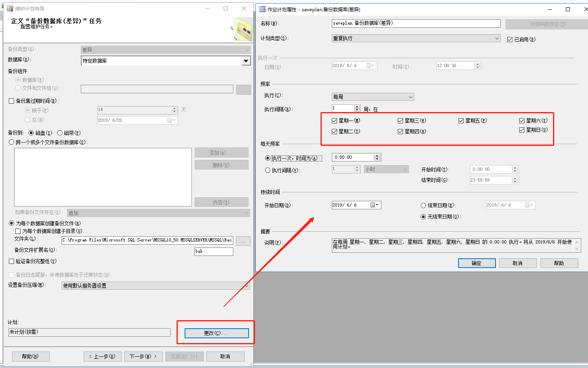
Task: Uncheck 星期一 weekday checkbox
Action: (335, 121)
